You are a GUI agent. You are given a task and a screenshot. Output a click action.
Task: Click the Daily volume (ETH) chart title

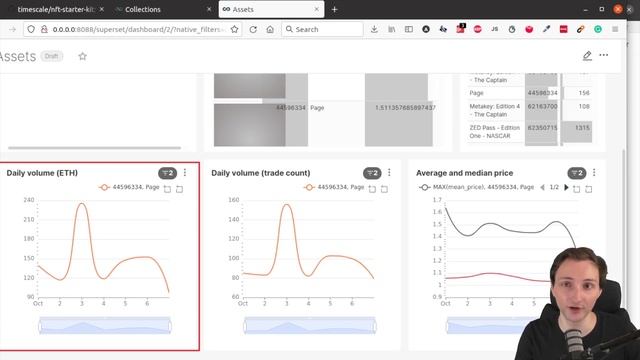42,173
